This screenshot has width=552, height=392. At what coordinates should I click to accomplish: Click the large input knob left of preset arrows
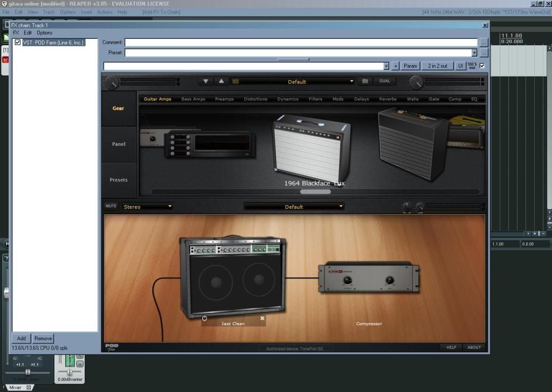pos(112,82)
